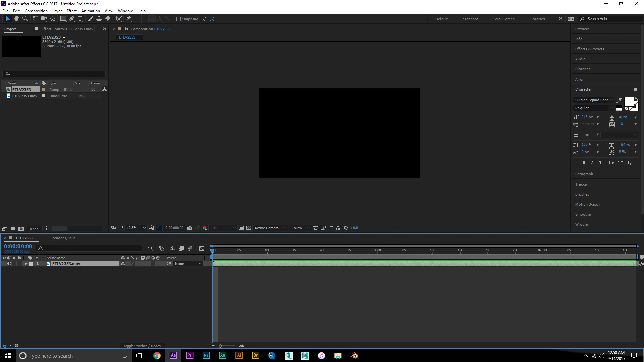Create new folder in Project panel

(13, 229)
